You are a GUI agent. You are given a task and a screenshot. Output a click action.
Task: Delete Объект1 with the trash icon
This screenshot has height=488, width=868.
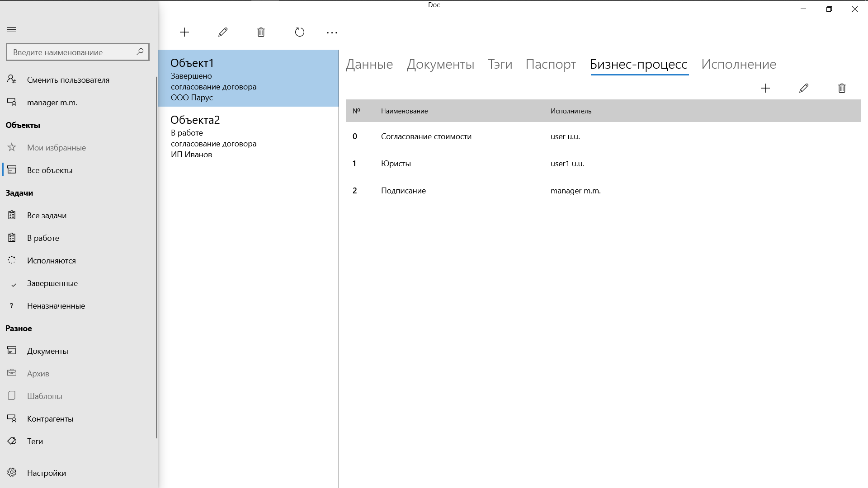point(261,32)
